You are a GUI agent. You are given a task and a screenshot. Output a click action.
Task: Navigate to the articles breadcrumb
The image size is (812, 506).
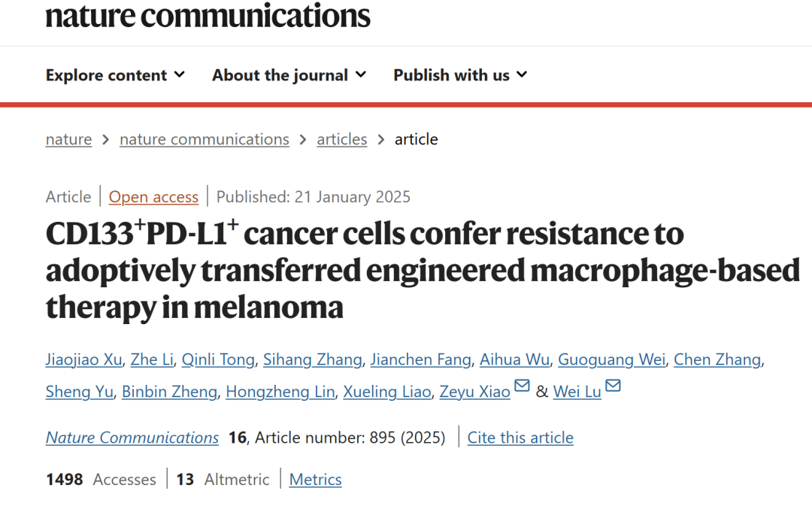coord(342,139)
